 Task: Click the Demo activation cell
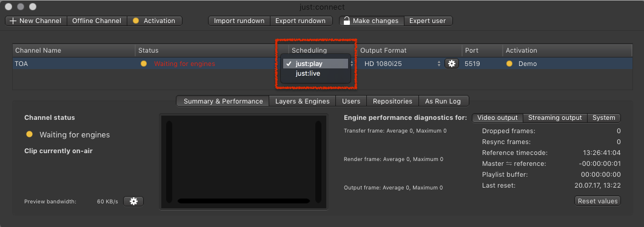(x=528, y=64)
